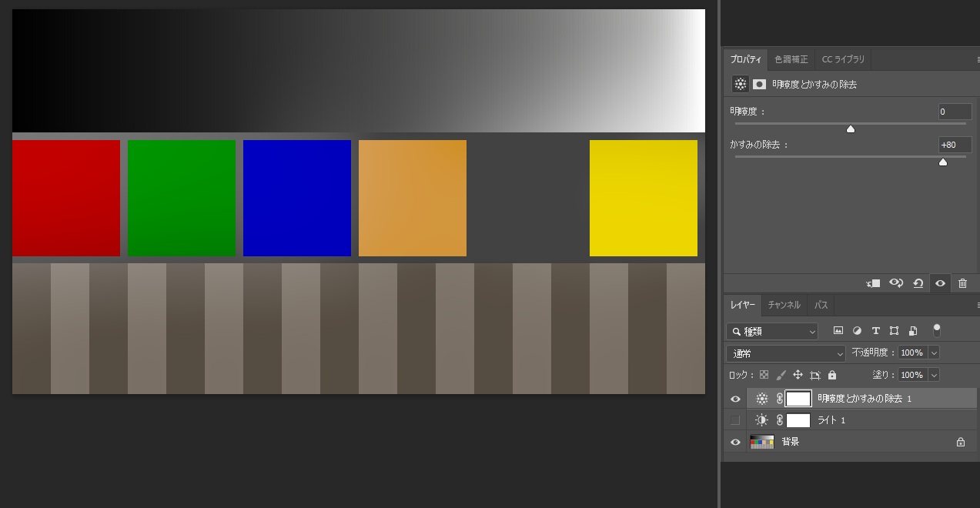Image resolution: width=980 pixels, height=508 pixels.
Task: Open the 通常 blend mode dropdown
Action: (786, 353)
